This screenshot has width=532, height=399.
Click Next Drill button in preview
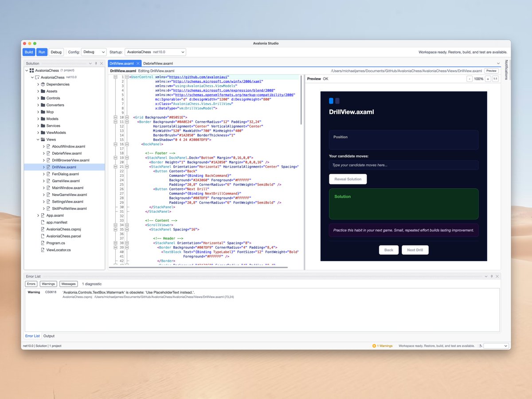415,250
